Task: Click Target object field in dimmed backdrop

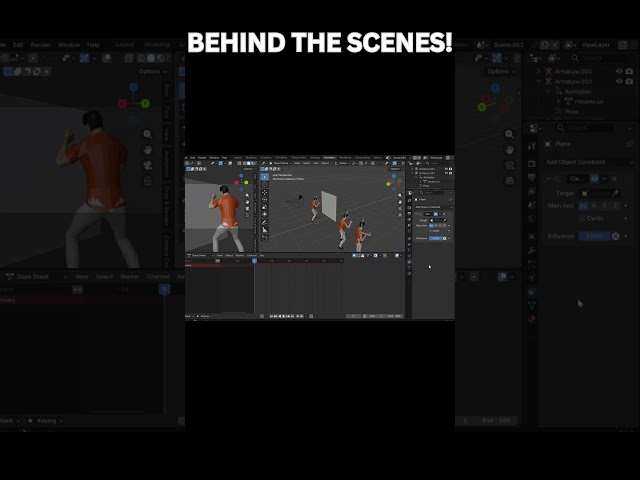Action: [602, 193]
